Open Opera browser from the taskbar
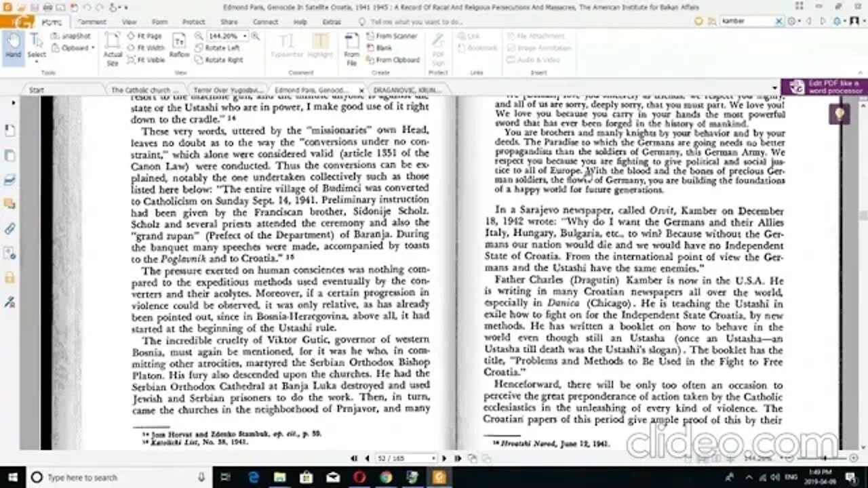 (x=359, y=477)
